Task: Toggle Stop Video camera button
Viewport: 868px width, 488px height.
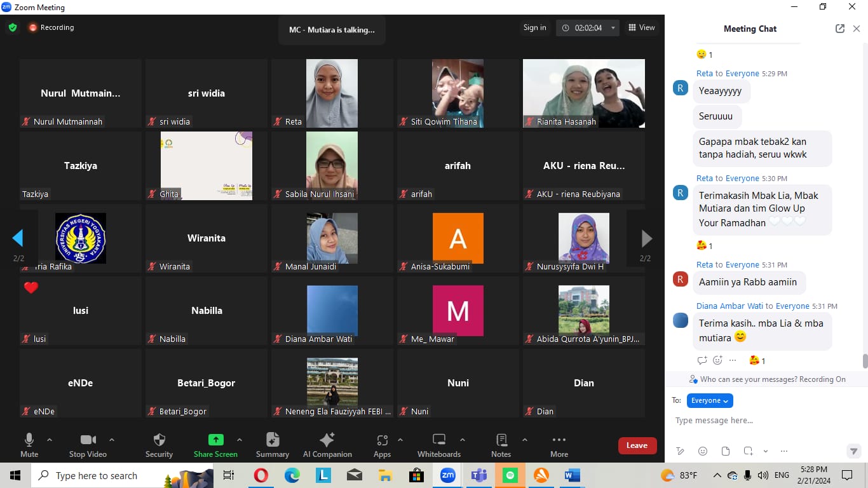Action: (x=88, y=440)
